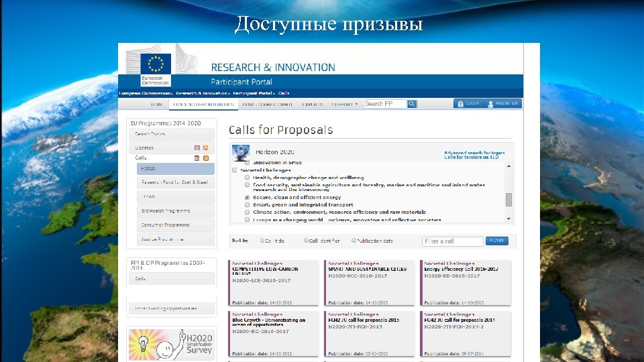Viewport: 644px width, 362px height.
Task: Click the Login lock icon
Action: tap(460, 104)
